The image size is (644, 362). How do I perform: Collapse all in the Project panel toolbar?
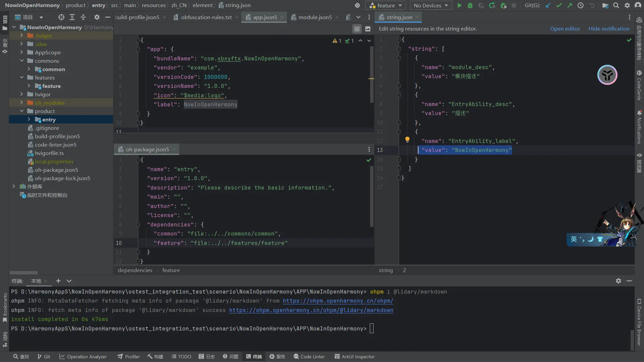[83, 17]
